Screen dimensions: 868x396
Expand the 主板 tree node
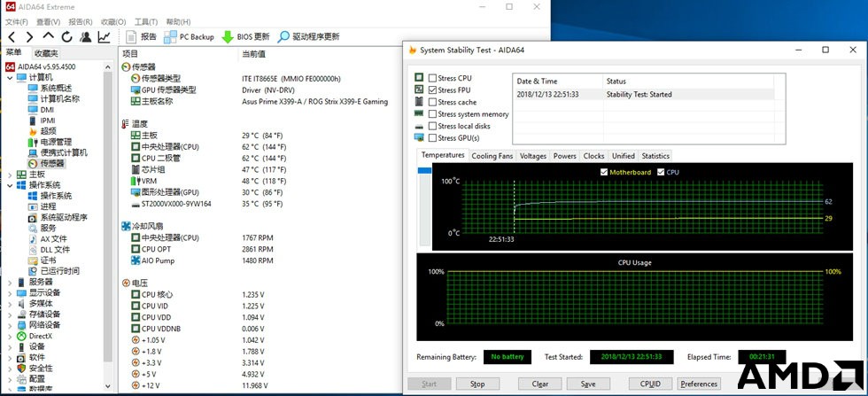point(10,175)
